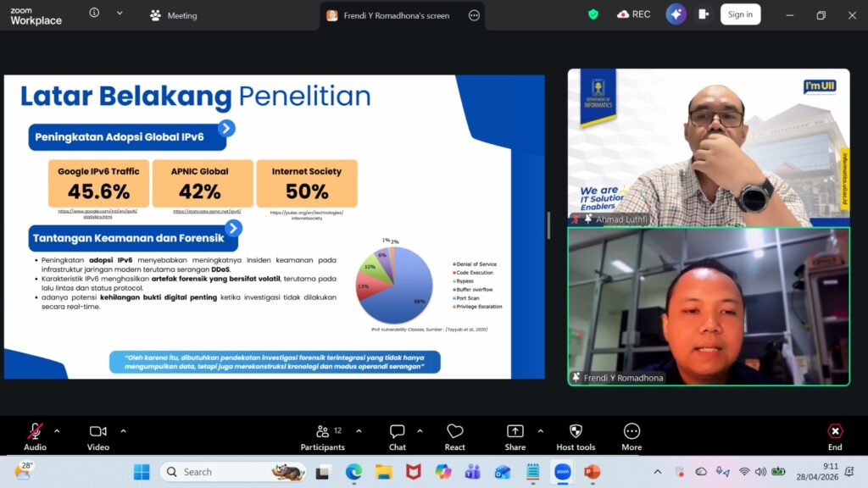Open the Meeting tab
868x488 pixels.
click(174, 15)
